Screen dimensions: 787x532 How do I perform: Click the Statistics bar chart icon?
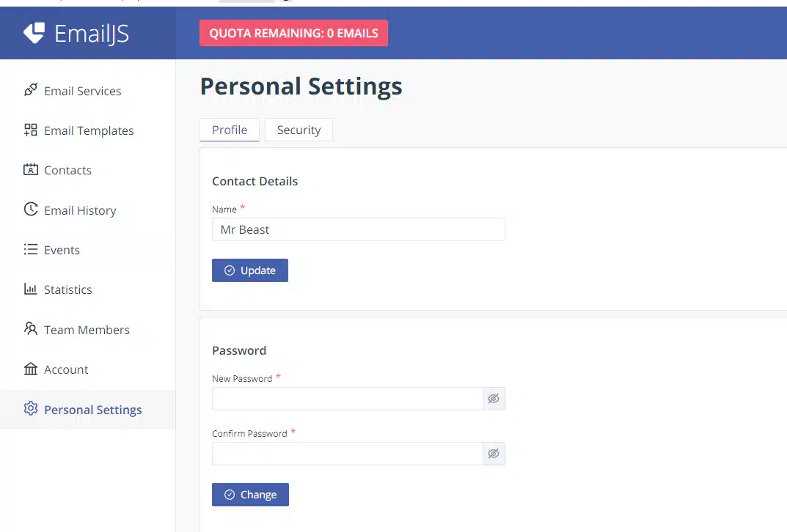tap(31, 289)
